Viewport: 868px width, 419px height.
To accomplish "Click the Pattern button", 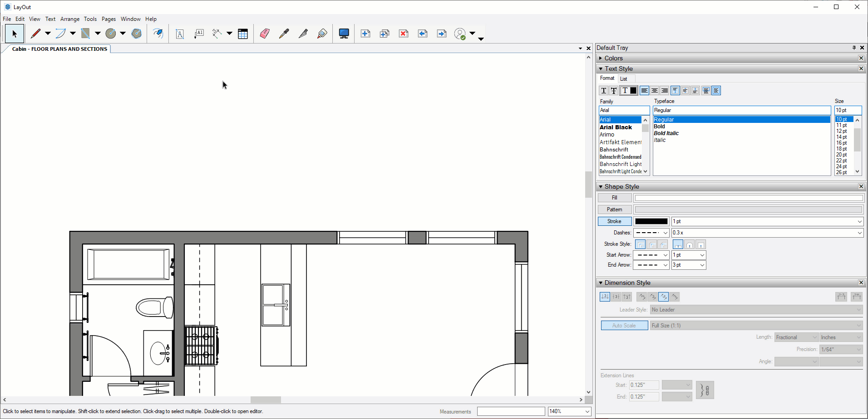I will (x=615, y=209).
